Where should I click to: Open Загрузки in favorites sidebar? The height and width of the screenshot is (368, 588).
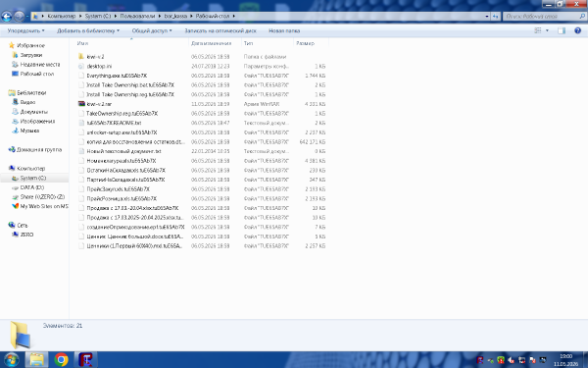tap(31, 55)
